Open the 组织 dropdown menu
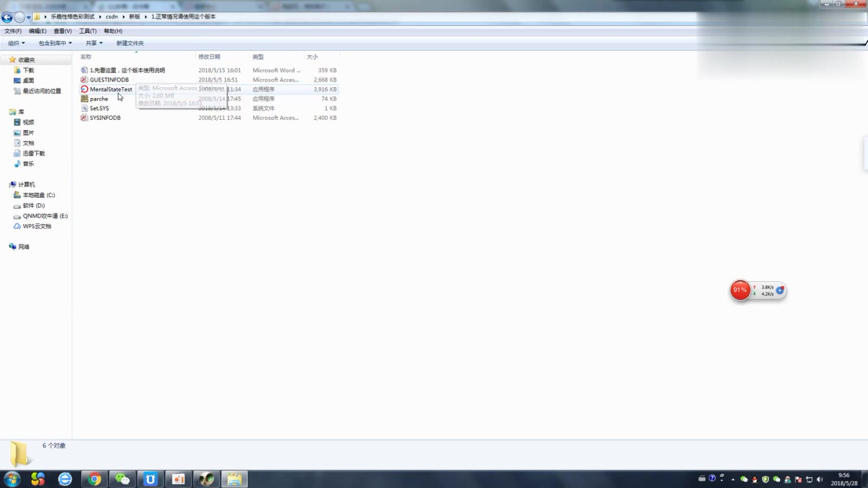This screenshot has width=868, height=488. [x=16, y=43]
